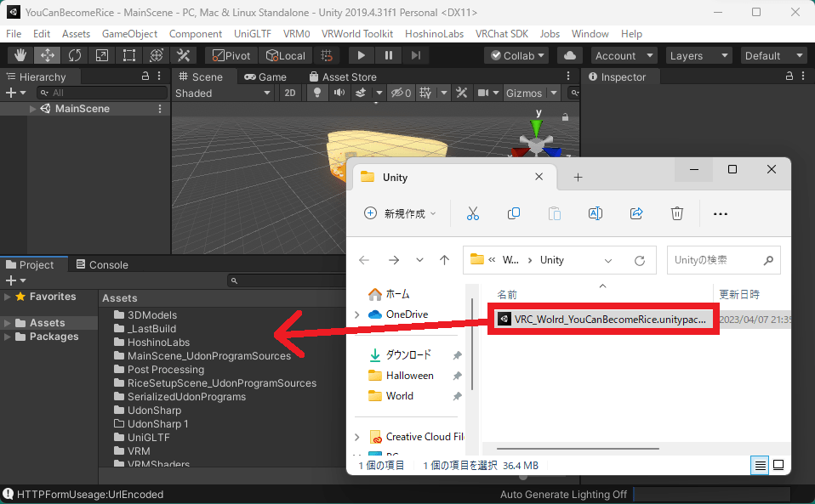
Task: Click the Pause button in toolbar
Action: pyautogui.click(x=389, y=55)
